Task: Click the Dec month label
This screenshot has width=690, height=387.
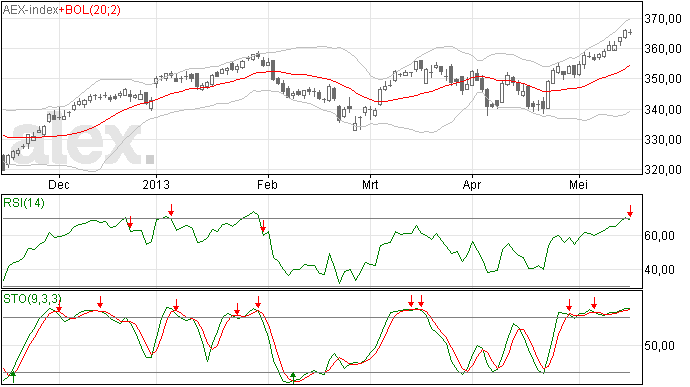Action: pos(59,184)
